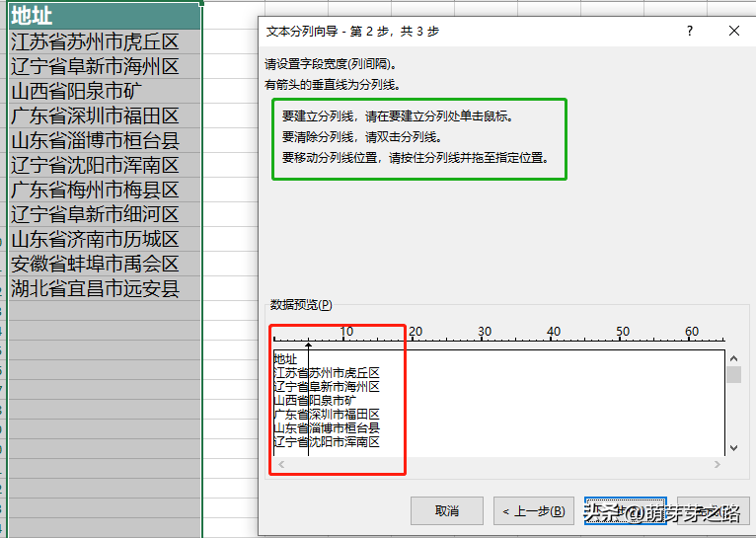This screenshot has width=756, height=538.
Task: Select cell 山东省淄博市桓台县 in worksheet
Action: (105, 140)
